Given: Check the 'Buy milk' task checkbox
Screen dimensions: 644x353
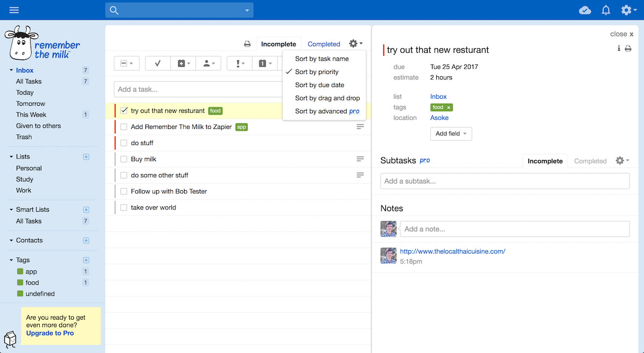Looking at the screenshot, I should (124, 159).
